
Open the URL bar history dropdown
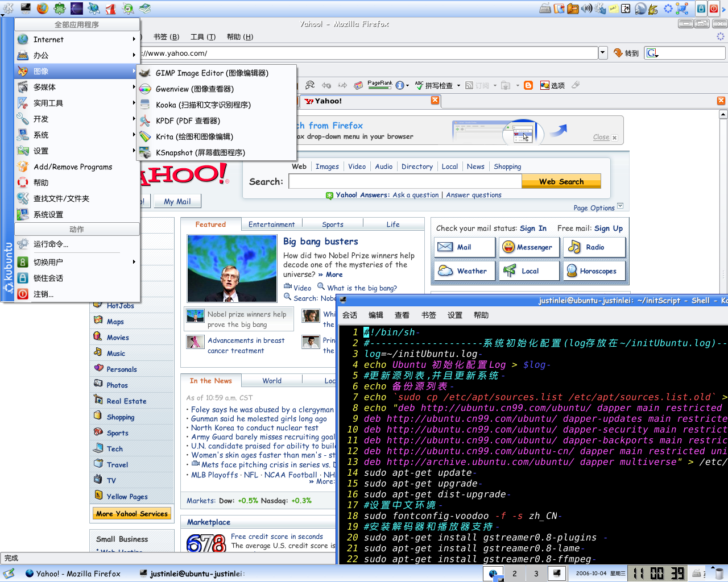point(603,53)
